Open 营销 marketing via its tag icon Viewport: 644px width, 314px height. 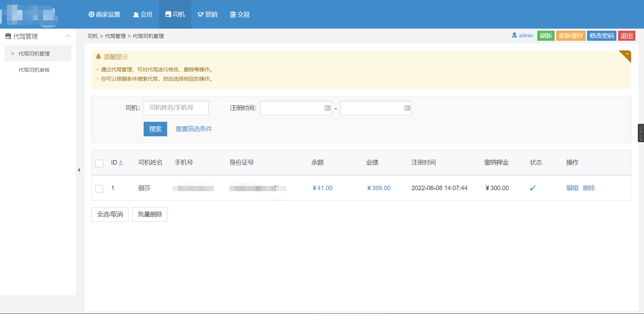(200, 14)
